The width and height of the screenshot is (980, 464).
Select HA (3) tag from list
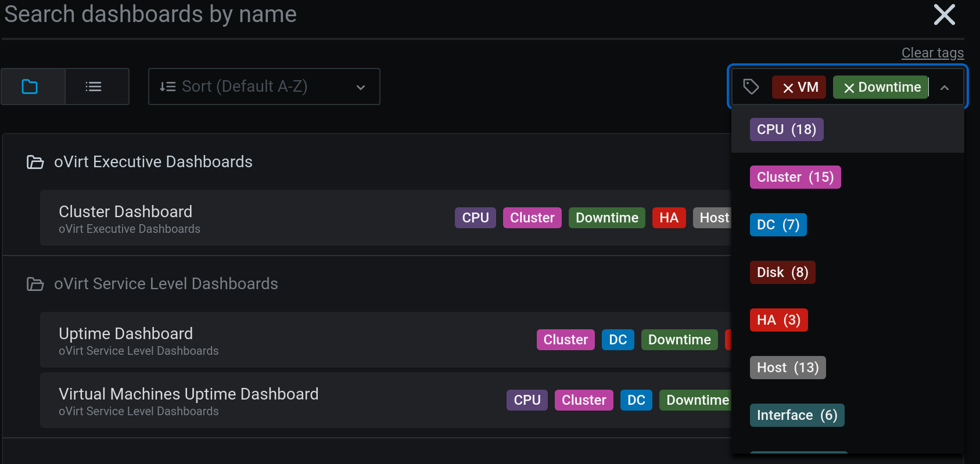pyautogui.click(x=778, y=320)
